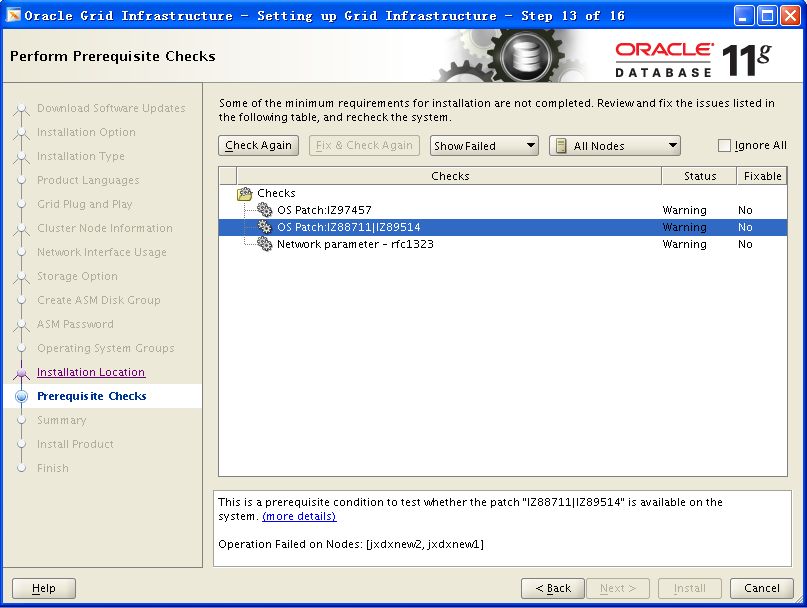Click the nodes icon in All Nodes dropdown
This screenshot has width=807, height=608.
coord(561,146)
